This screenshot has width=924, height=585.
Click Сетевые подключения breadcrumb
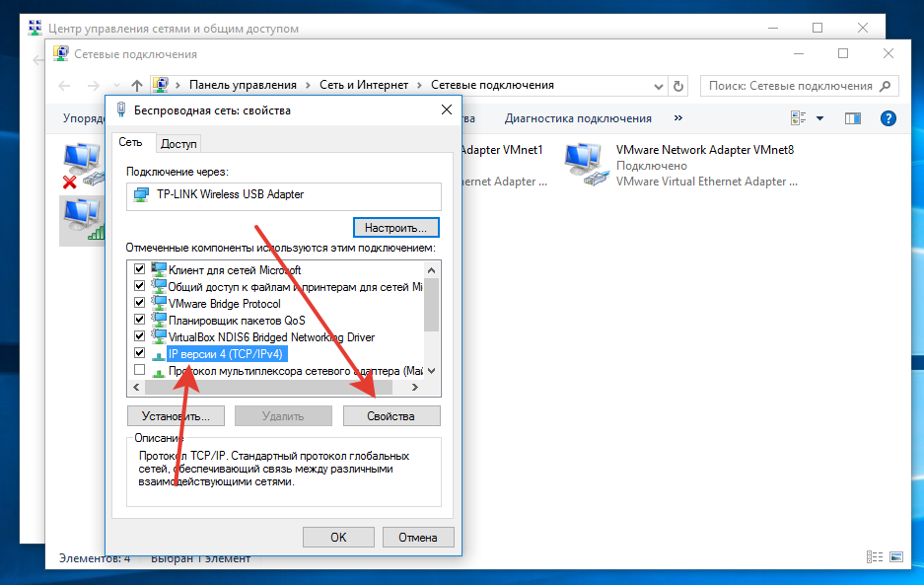click(x=492, y=85)
